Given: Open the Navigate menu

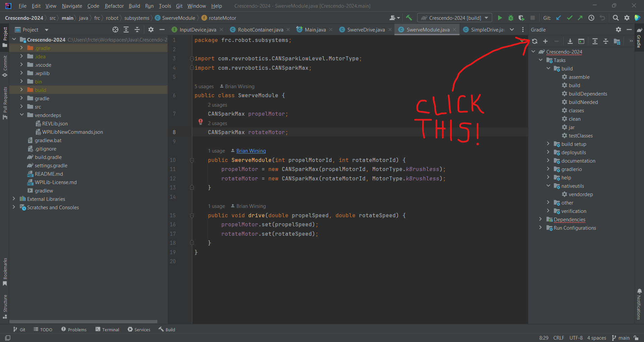Looking at the screenshot, I should [x=72, y=6].
